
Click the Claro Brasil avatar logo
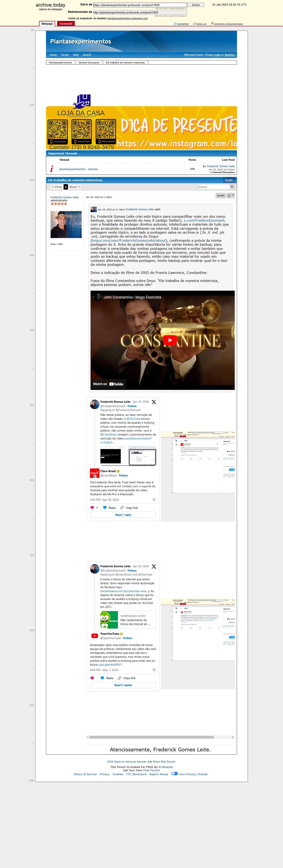94,473
